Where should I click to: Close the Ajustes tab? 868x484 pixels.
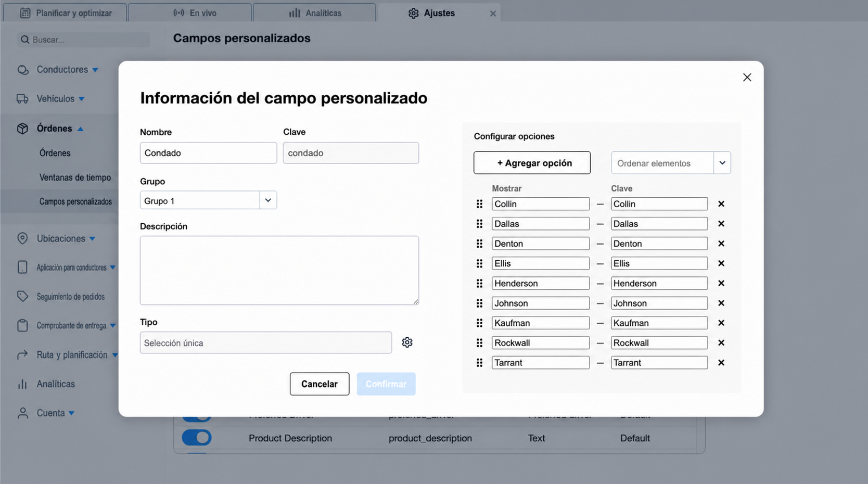[x=493, y=14]
